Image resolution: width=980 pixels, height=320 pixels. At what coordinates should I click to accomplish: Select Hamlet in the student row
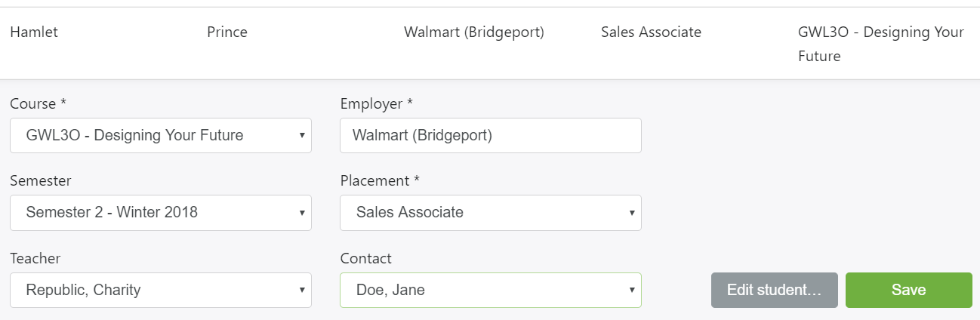pyautogui.click(x=34, y=32)
